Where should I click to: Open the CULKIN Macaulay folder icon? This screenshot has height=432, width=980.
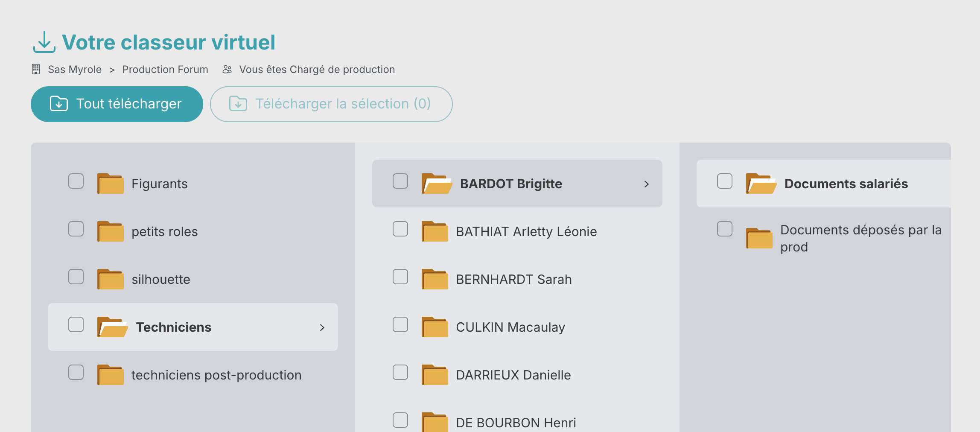click(435, 327)
